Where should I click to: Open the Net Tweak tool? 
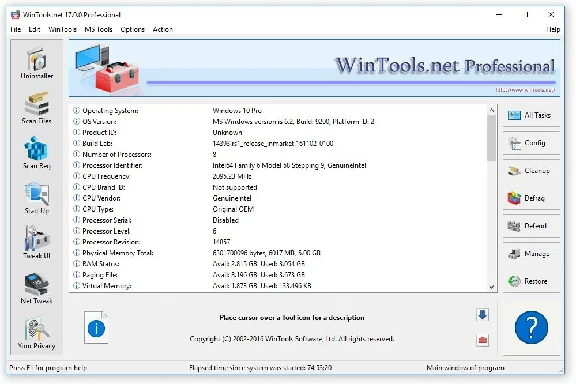click(36, 288)
